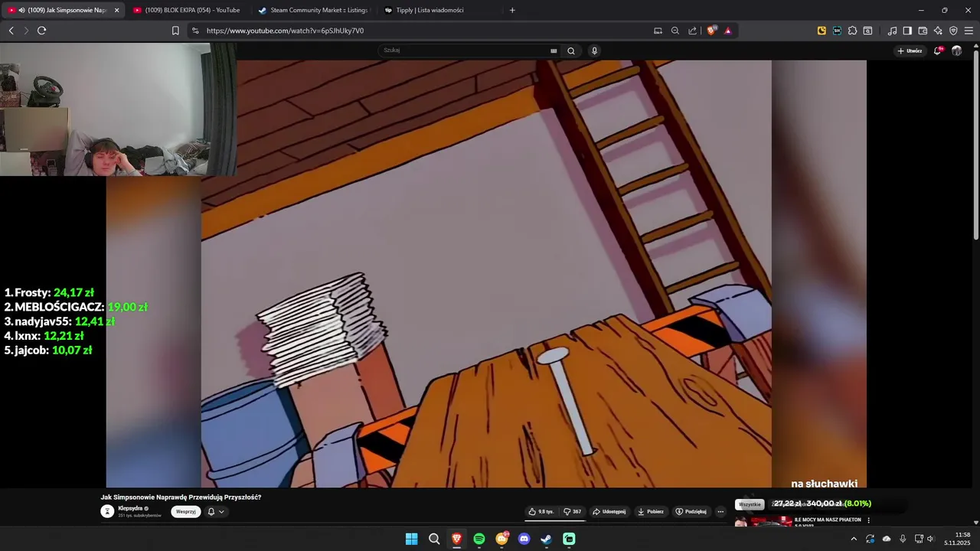980x551 pixels.
Task: Open Discord from the taskbar
Action: coord(524,539)
